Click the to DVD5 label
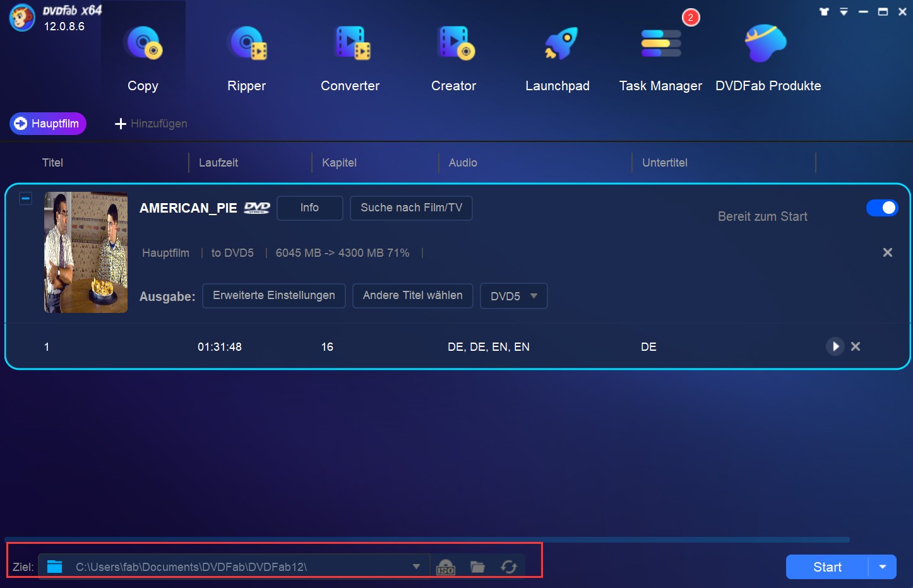The height and width of the screenshot is (588, 913). tap(232, 253)
